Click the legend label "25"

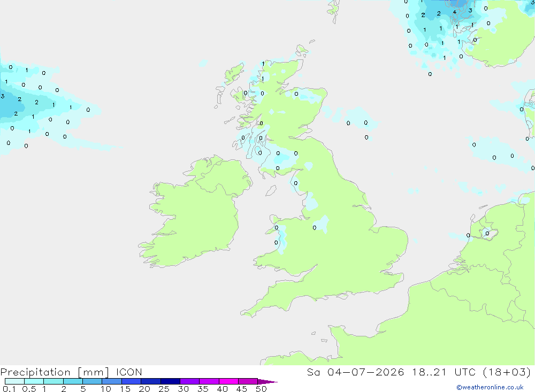164,389
